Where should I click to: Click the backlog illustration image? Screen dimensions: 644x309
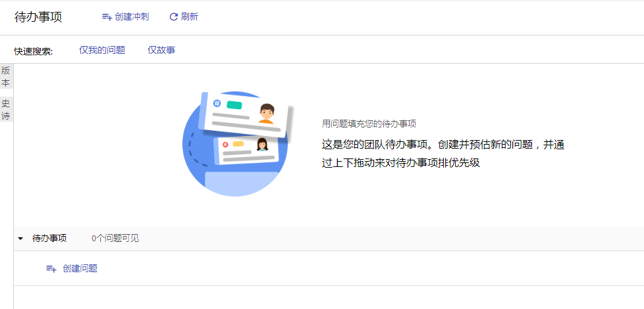point(238,143)
